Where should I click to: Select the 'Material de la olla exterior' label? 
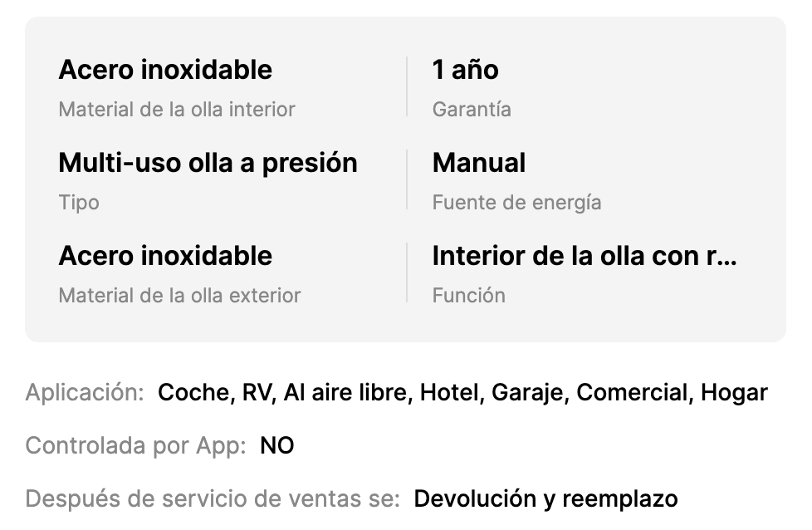179,295
